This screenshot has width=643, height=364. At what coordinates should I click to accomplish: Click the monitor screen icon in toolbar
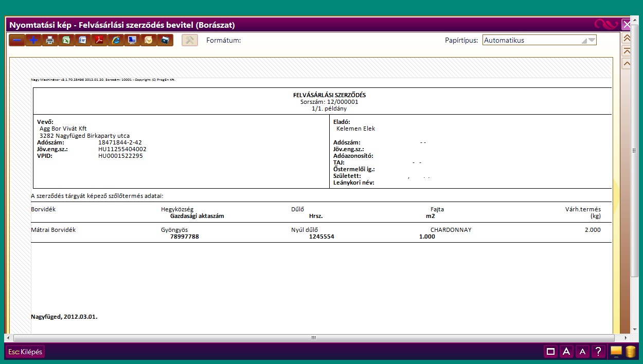(x=132, y=40)
